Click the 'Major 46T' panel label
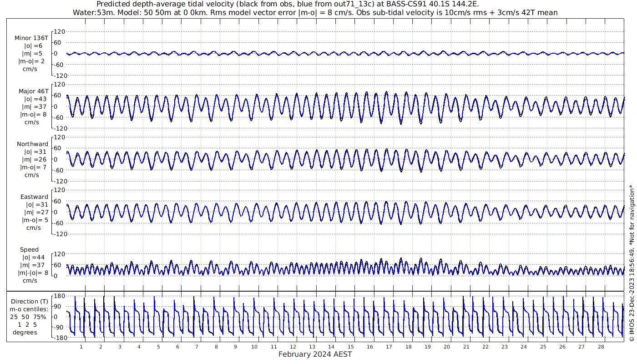 (x=33, y=91)
